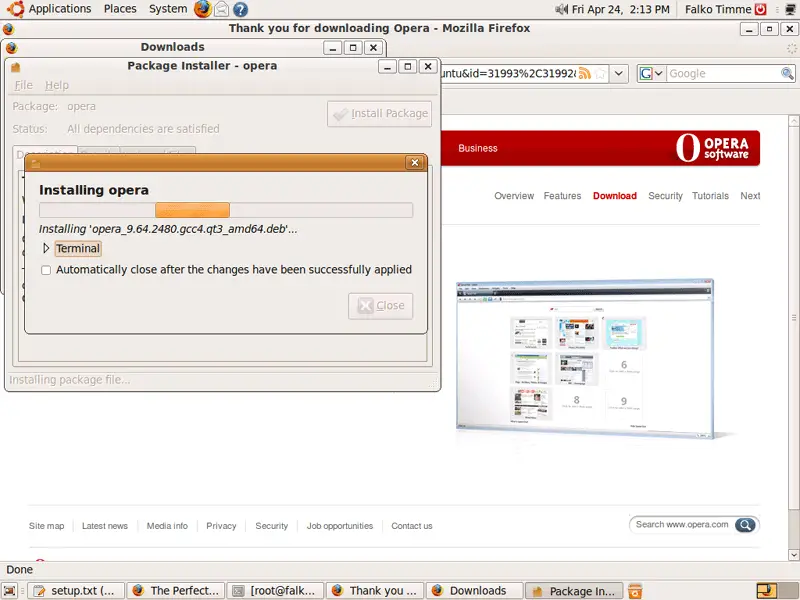Screen dimensions: 800x600
Task: Open the Features tab on Opera page
Action: (562, 196)
